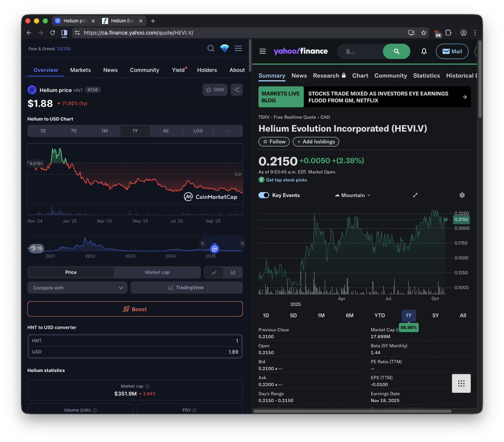Toggle the Key Events switch off

click(264, 195)
